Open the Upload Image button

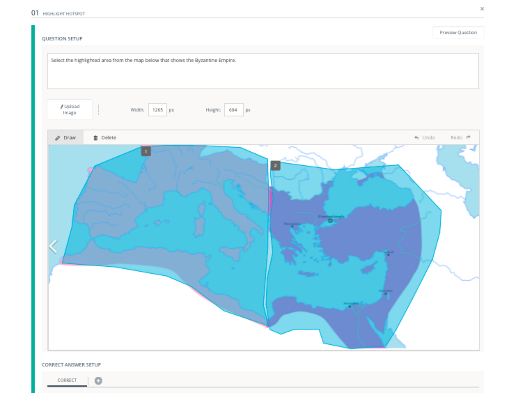pyautogui.click(x=70, y=109)
